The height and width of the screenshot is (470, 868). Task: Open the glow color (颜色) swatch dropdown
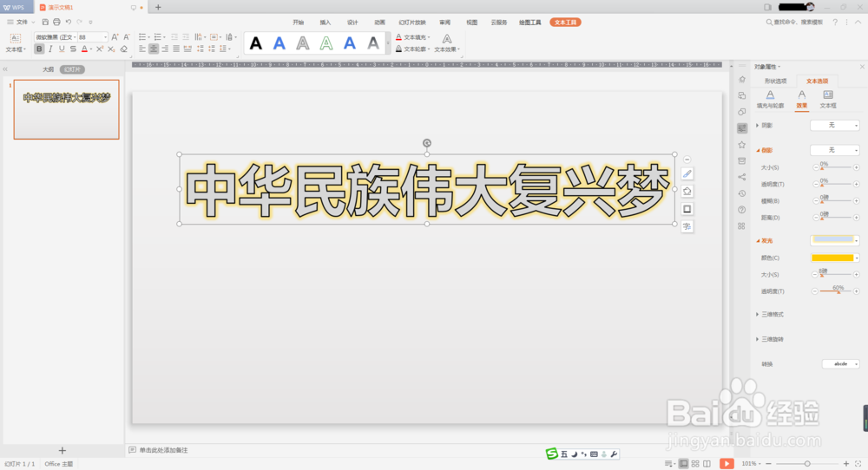pyautogui.click(x=835, y=258)
